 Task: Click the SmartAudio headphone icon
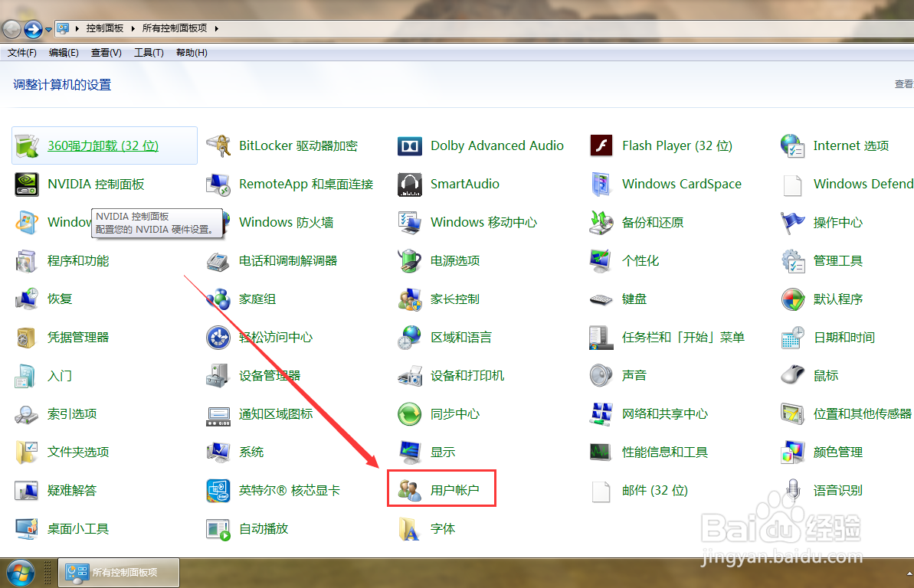(x=410, y=185)
